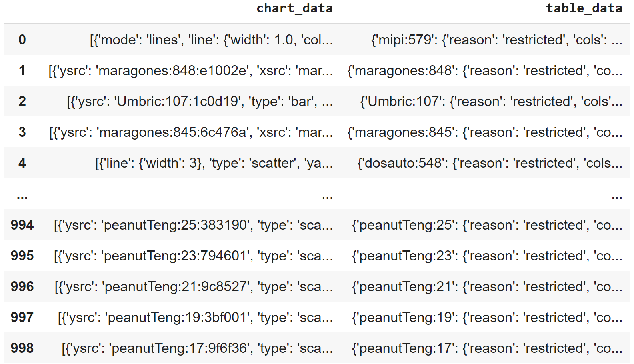Select row index 0
Image resolution: width=634 pixels, height=364 pixels.
coord(22,40)
